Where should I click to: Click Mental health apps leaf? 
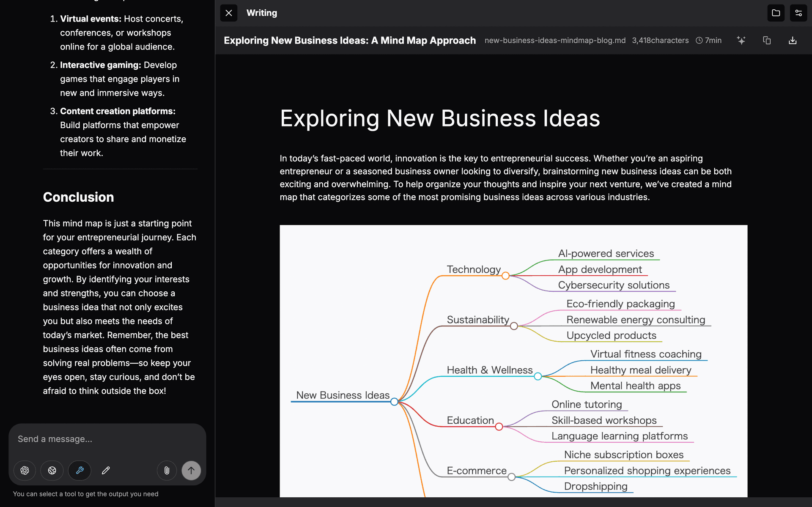point(635,386)
